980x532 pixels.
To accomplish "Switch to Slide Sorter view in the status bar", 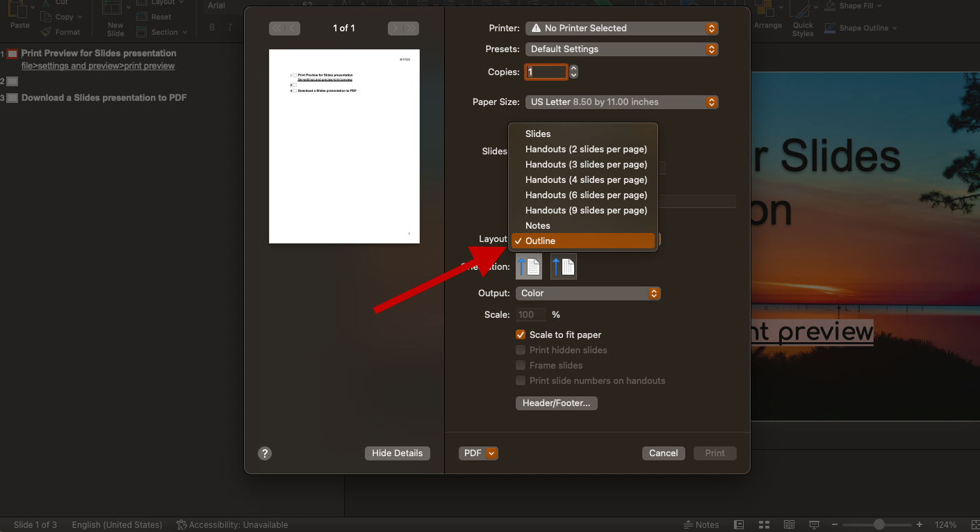I will 764,524.
